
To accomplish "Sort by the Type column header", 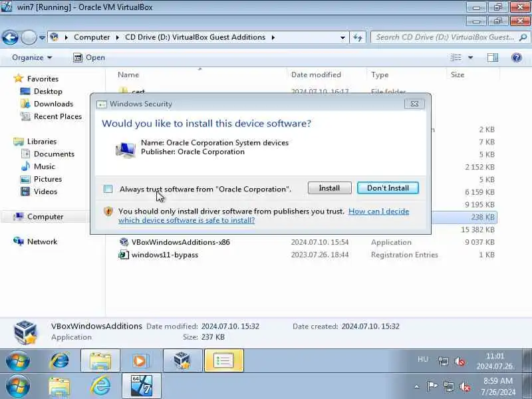I will [x=380, y=74].
